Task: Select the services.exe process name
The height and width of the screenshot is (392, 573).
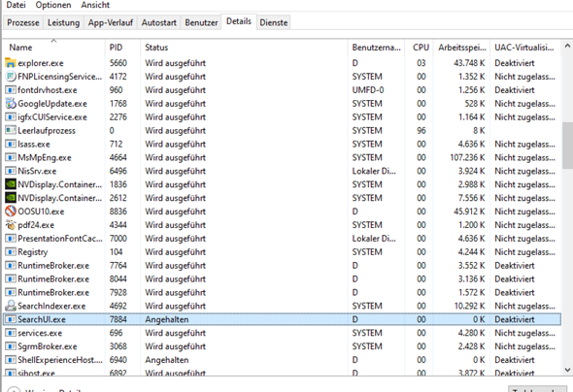Action: [40, 333]
